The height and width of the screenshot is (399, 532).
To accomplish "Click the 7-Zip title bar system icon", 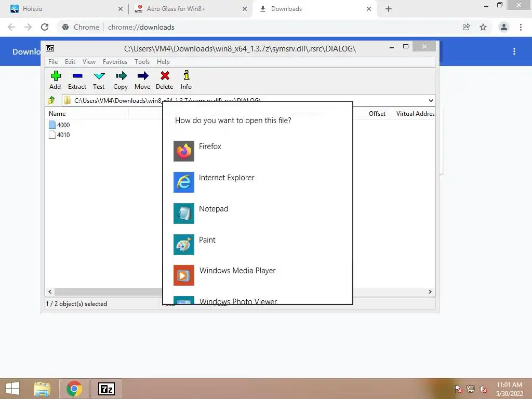I will pyautogui.click(x=50, y=48).
